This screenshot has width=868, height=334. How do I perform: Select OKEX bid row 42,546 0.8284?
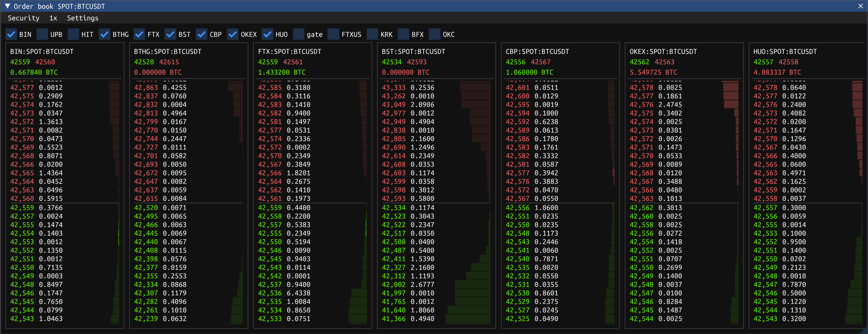(684, 302)
